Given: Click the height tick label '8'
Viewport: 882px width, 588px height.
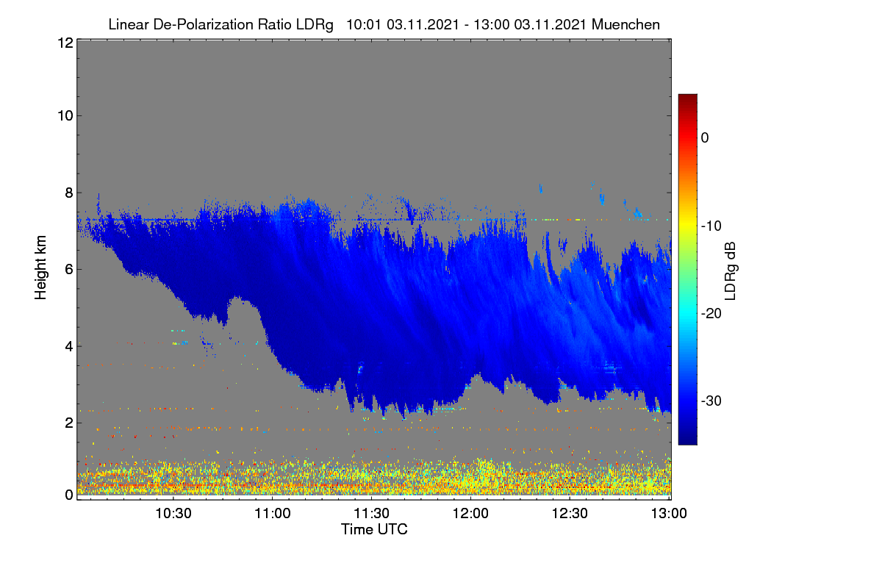Looking at the screenshot, I should tap(68, 193).
